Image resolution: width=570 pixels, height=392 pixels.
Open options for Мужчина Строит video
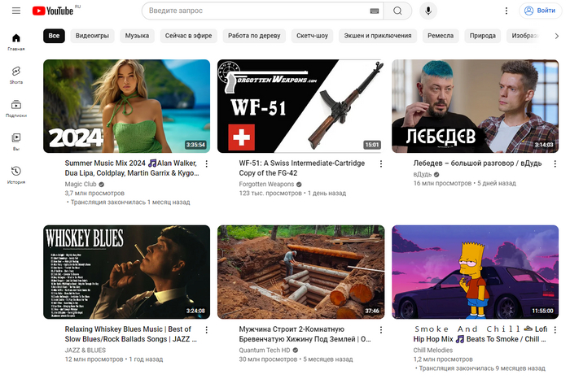(x=381, y=329)
